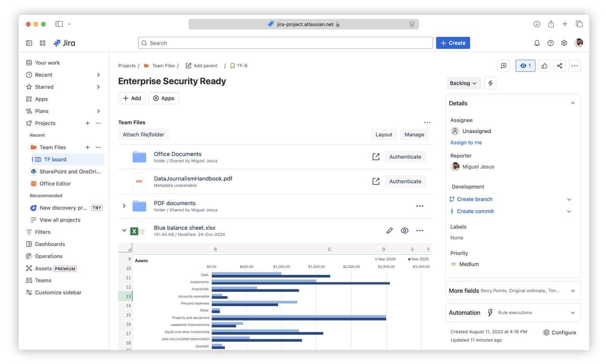Viewport: 606px width, 364px height.
Task: Click the lightning bolt automation icon near Backlog
Action: coord(490,83)
